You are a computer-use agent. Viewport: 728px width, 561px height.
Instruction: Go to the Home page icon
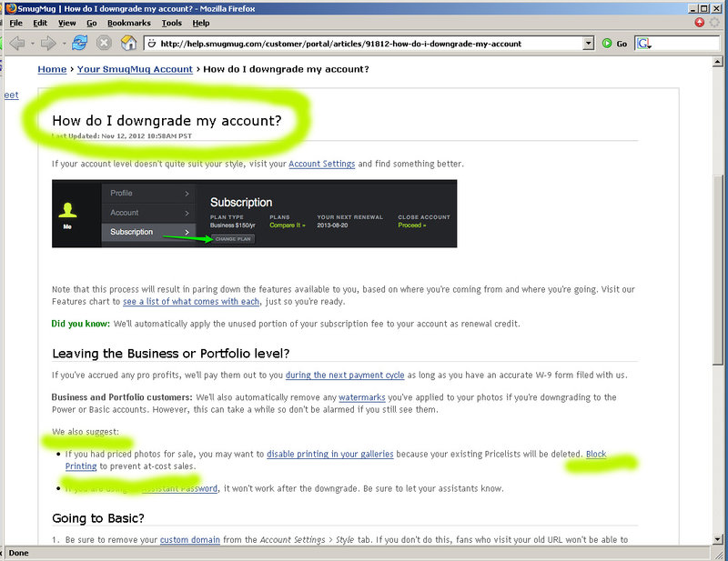coord(128,43)
